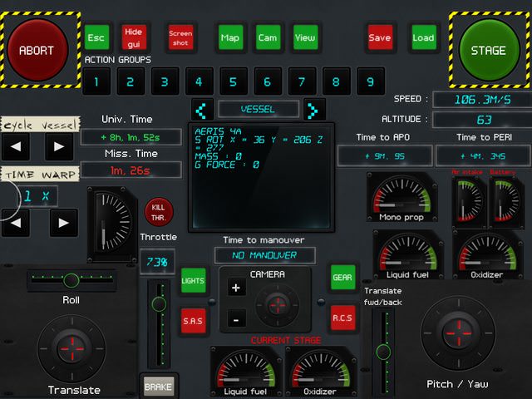Go to previous display page with left chevron
This screenshot has height=399, width=532.
click(x=203, y=110)
